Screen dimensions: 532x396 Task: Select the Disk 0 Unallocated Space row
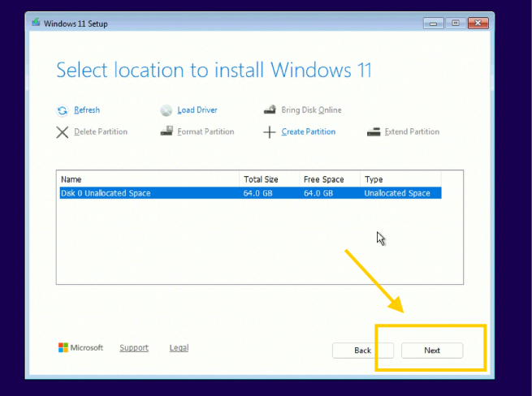250,193
